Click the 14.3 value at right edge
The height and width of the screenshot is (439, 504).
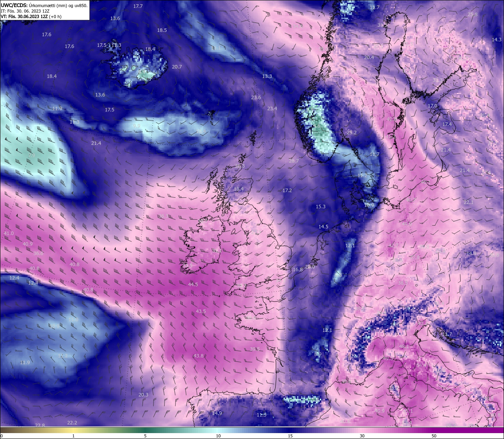[x=497, y=40]
